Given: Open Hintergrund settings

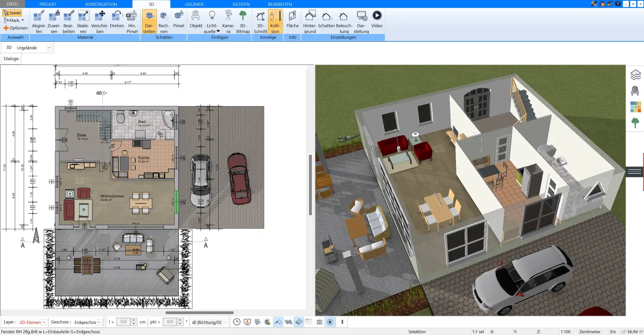Looking at the screenshot, I should pos(310,22).
